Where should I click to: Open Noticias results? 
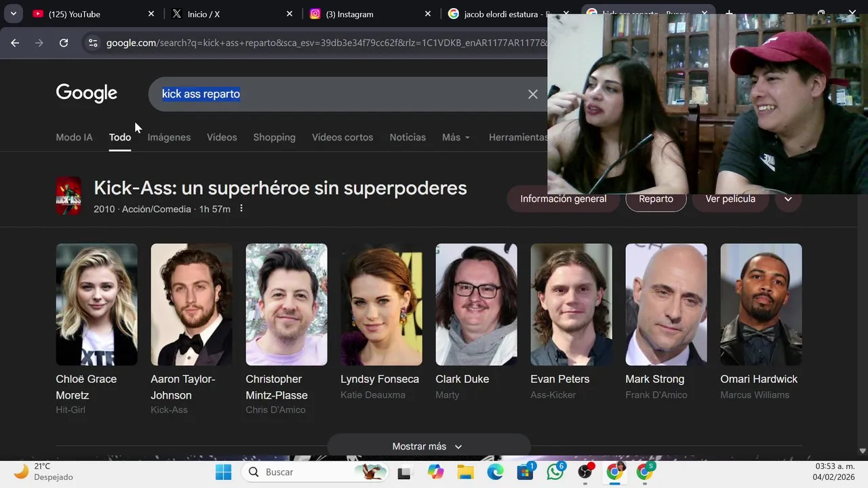(408, 137)
